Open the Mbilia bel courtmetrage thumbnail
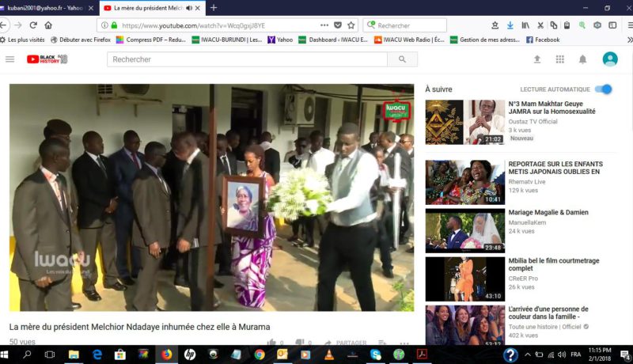The width and height of the screenshot is (633, 364). click(465, 279)
